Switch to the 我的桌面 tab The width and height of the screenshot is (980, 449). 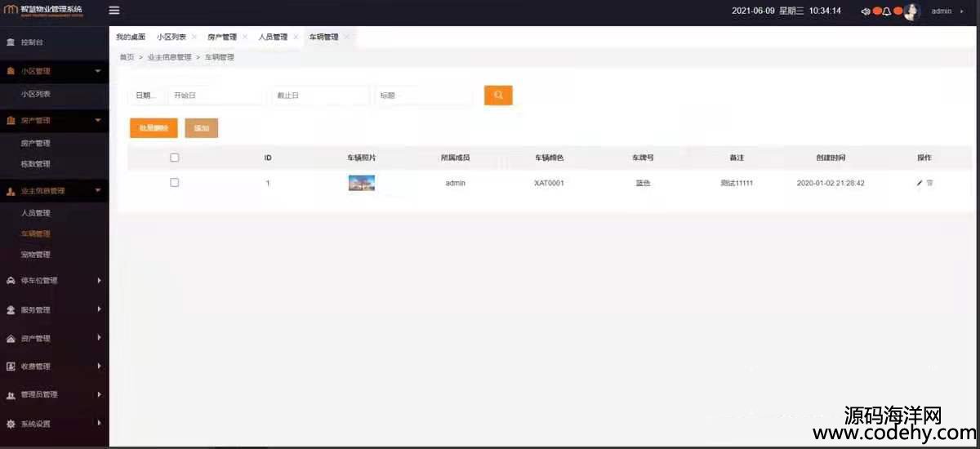pyautogui.click(x=131, y=37)
